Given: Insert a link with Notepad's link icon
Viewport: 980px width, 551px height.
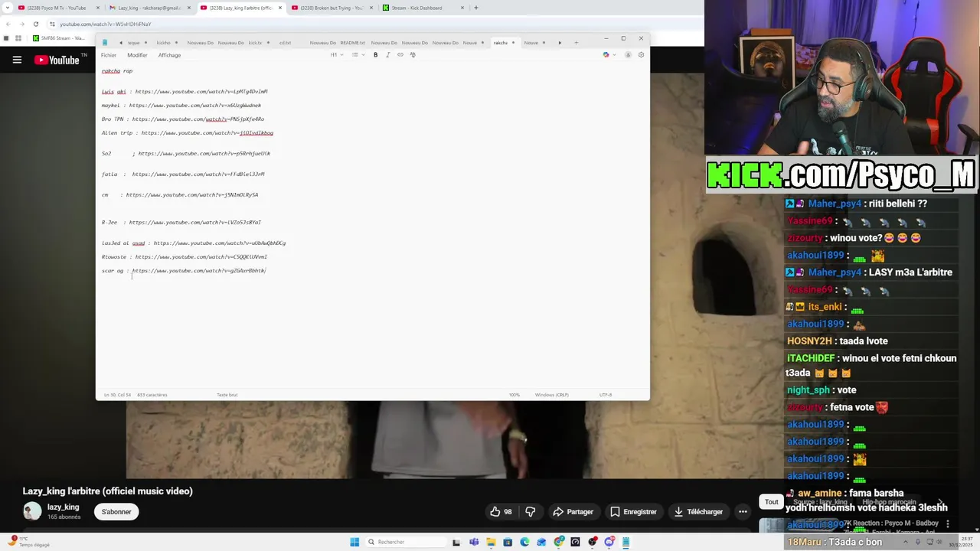Looking at the screenshot, I should pos(400,55).
